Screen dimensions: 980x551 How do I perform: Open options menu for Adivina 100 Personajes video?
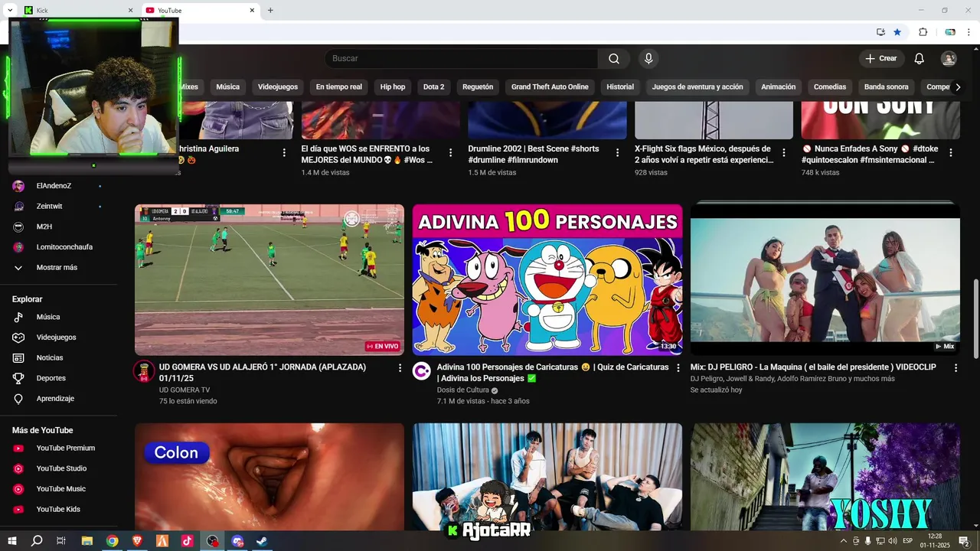[x=678, y=368]
